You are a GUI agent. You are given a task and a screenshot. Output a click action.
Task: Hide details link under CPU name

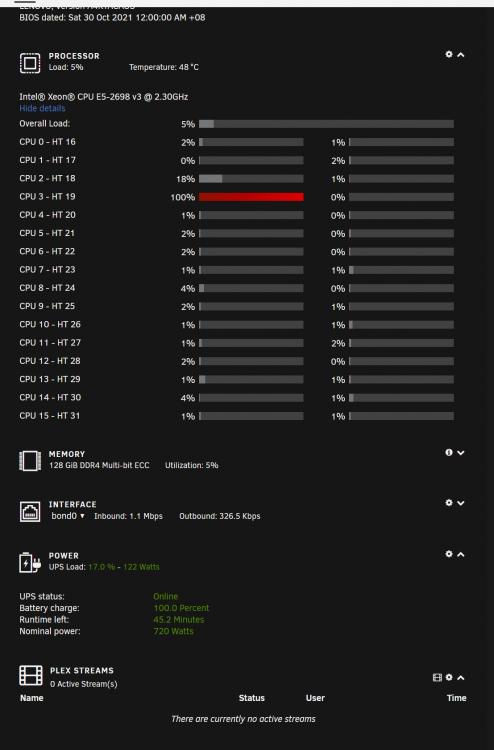pyautogui.click(x=42, y=109)
